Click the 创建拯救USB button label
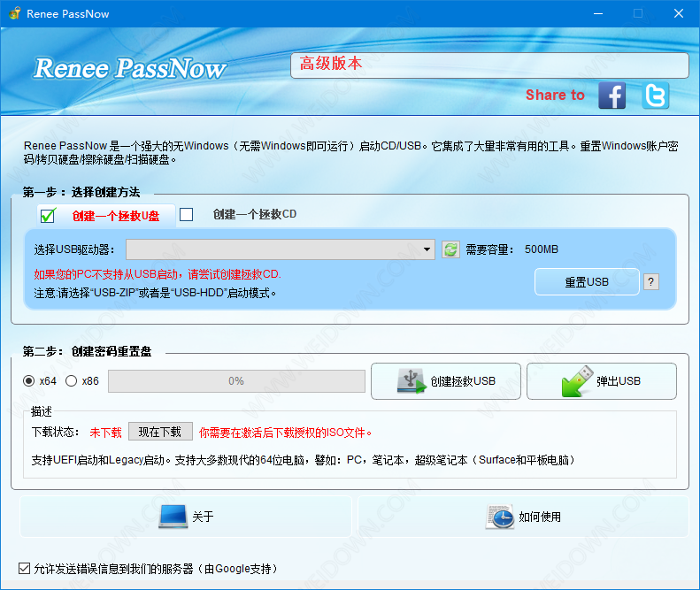 [463, 380]
